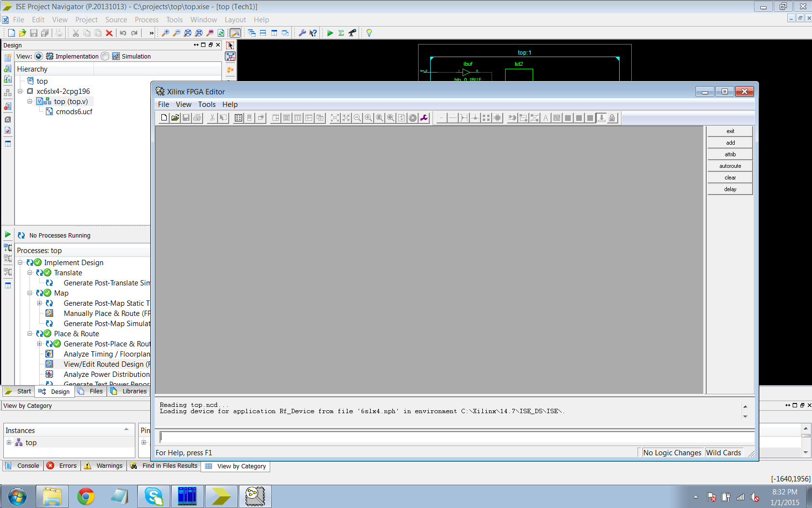Open Help menu in FPGA Editor
The height and width of the screenshot is (508, 812).
tap(230, 105)
